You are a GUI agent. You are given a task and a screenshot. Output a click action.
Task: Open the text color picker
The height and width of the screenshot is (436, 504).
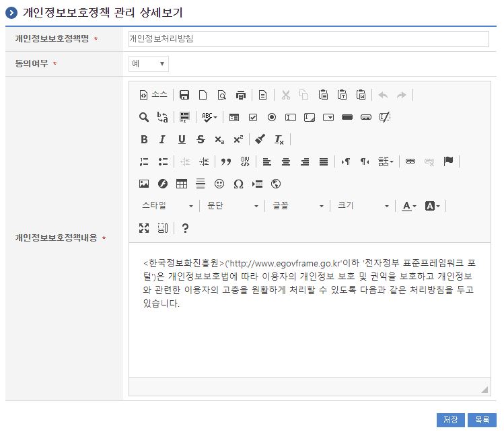click(409, 206)
